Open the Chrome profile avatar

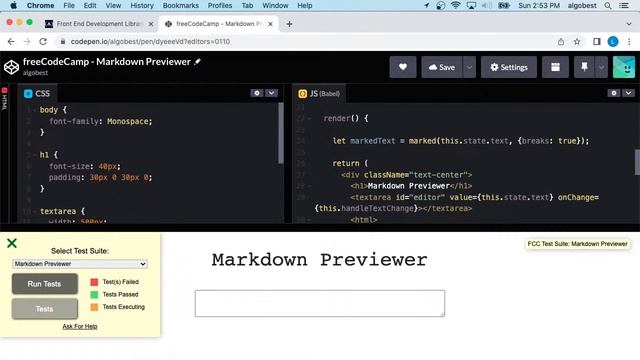(613, 42)
